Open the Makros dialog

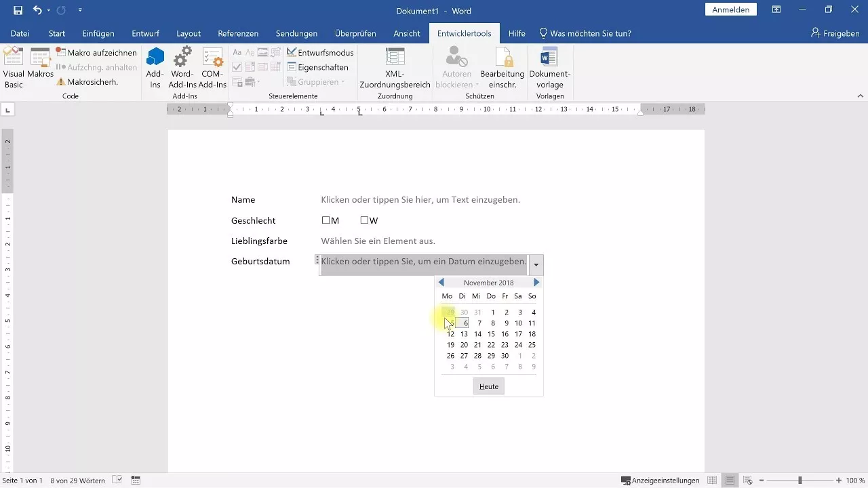[x=40, y=66]
